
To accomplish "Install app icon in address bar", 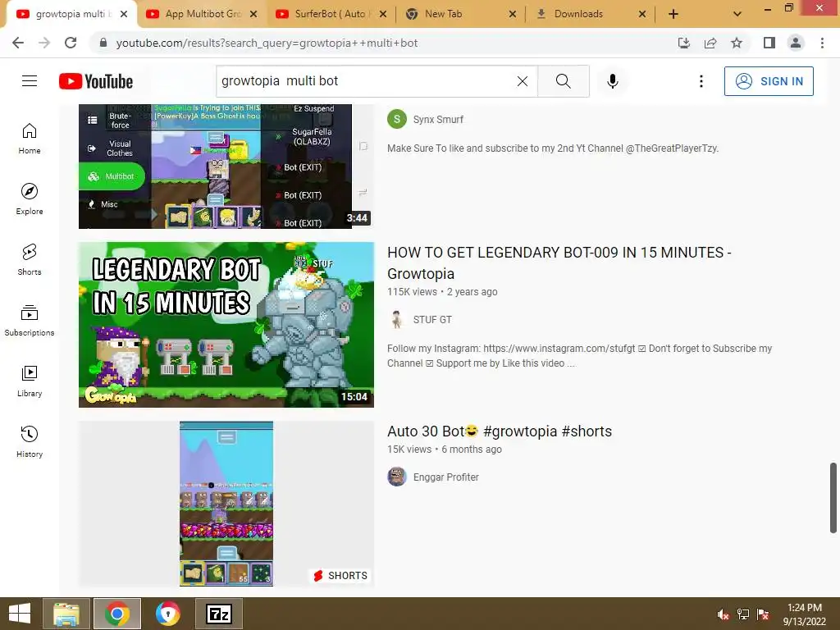I will click(x=684, y=43).
